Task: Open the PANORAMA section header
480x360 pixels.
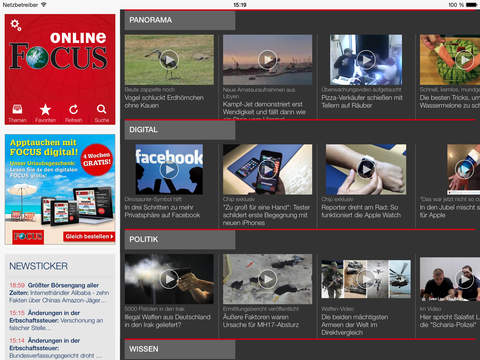Action: 180,20
